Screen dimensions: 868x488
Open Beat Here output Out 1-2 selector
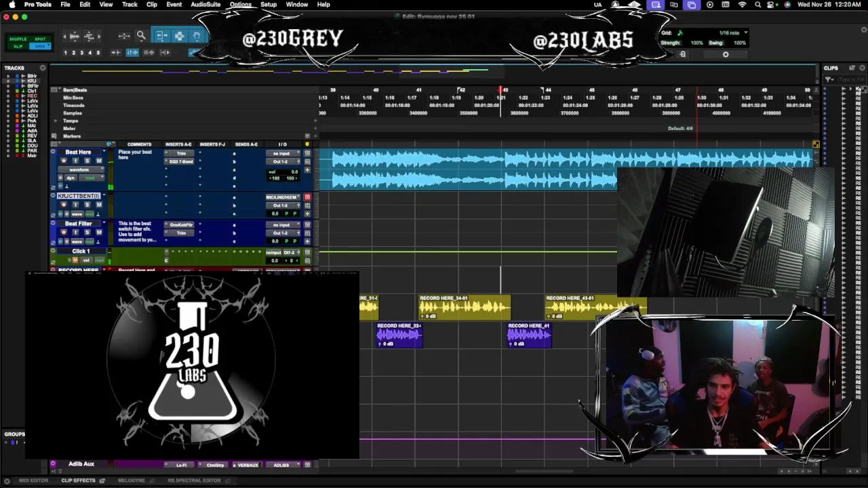tap(281, 162)
